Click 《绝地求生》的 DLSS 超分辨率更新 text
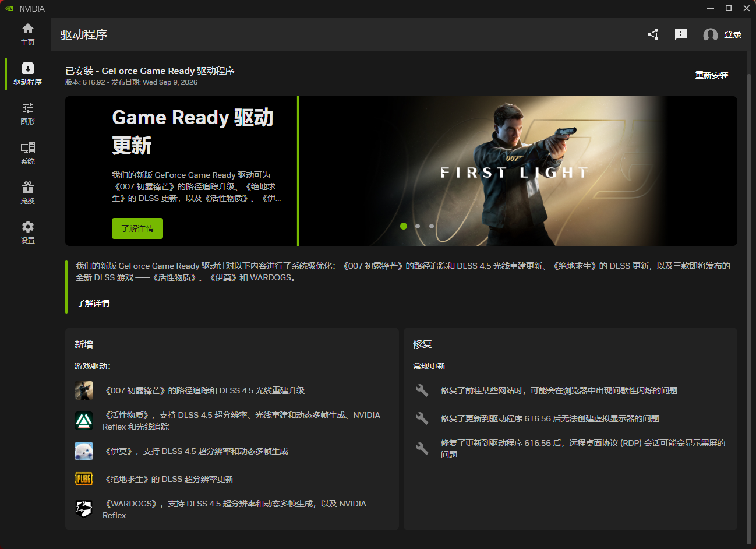 (168, 479)
